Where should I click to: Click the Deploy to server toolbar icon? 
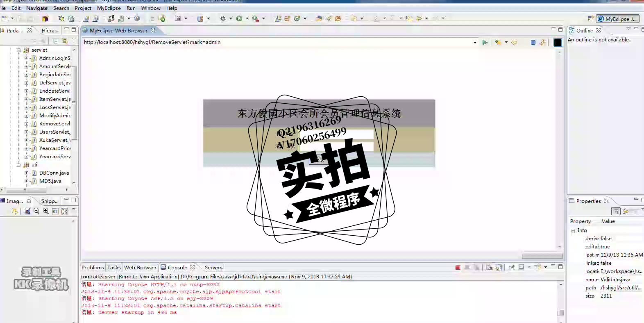(111, 18)
